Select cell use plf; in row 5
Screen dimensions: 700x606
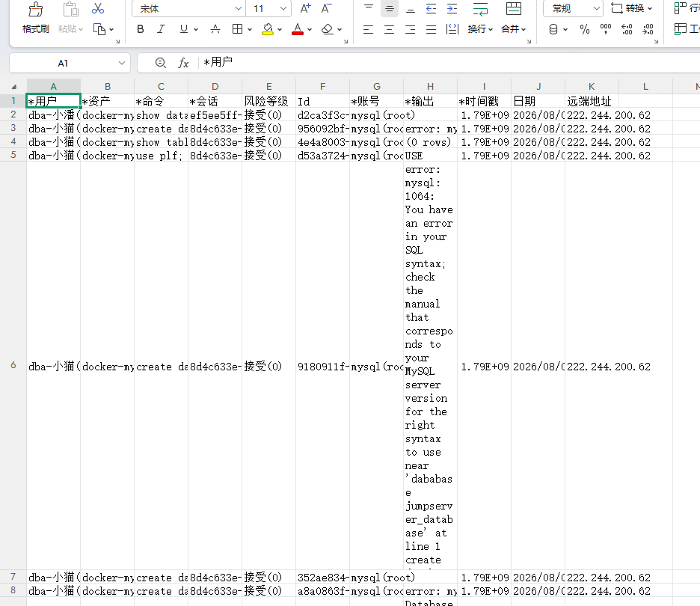point(161,156)
